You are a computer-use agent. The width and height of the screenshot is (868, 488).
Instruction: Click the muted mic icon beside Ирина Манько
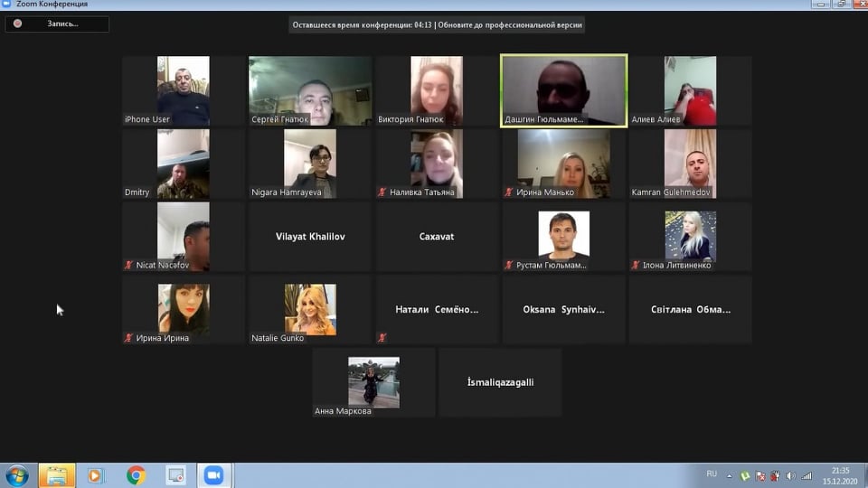(510, 192)
